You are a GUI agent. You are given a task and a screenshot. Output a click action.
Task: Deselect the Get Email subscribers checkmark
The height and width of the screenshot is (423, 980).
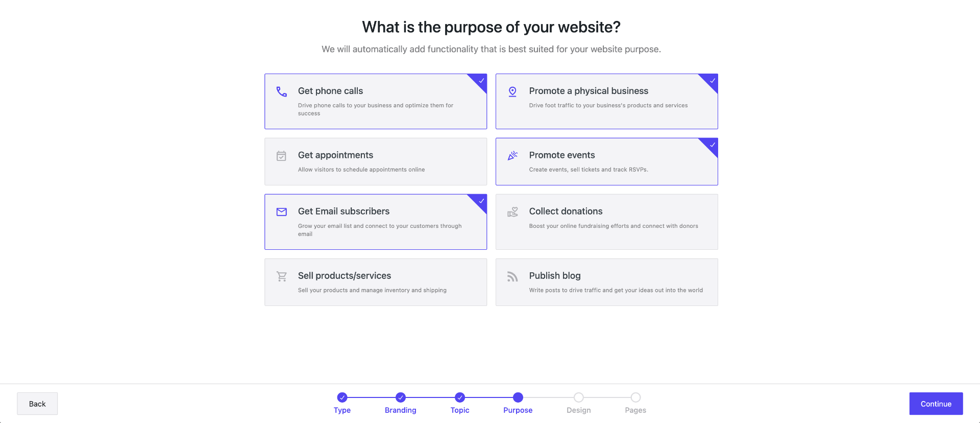481,201
